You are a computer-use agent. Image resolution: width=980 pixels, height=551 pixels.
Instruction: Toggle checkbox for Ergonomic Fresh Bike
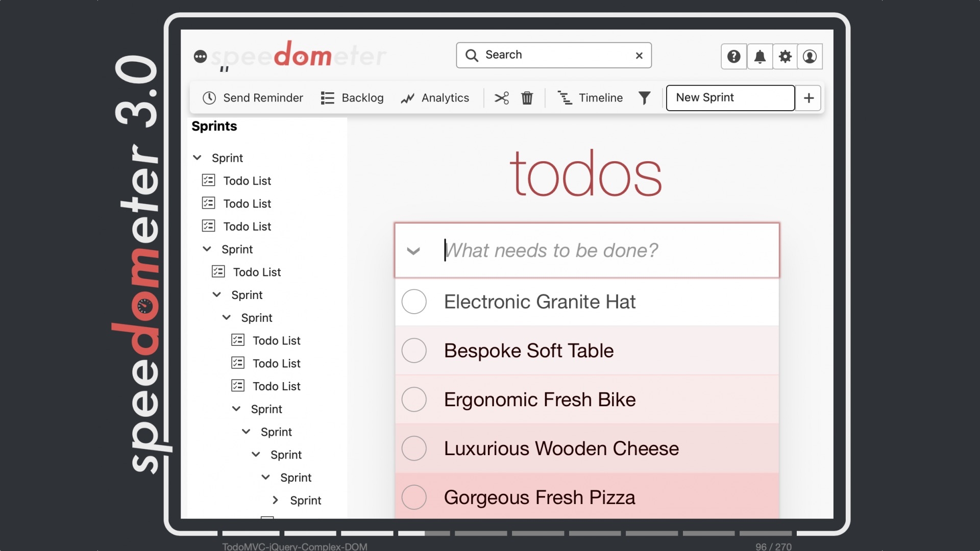click(414, 399)
